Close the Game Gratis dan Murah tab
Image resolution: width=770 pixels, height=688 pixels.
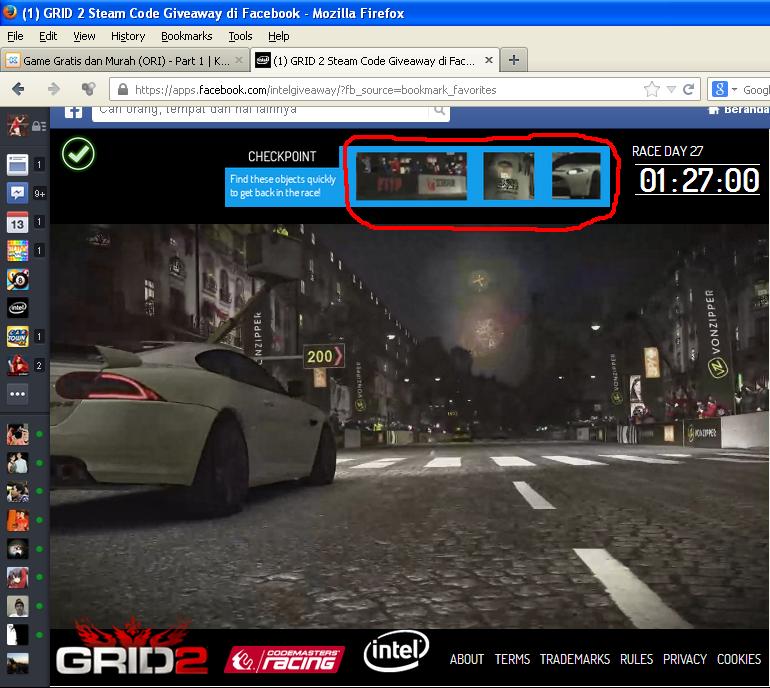239,60
